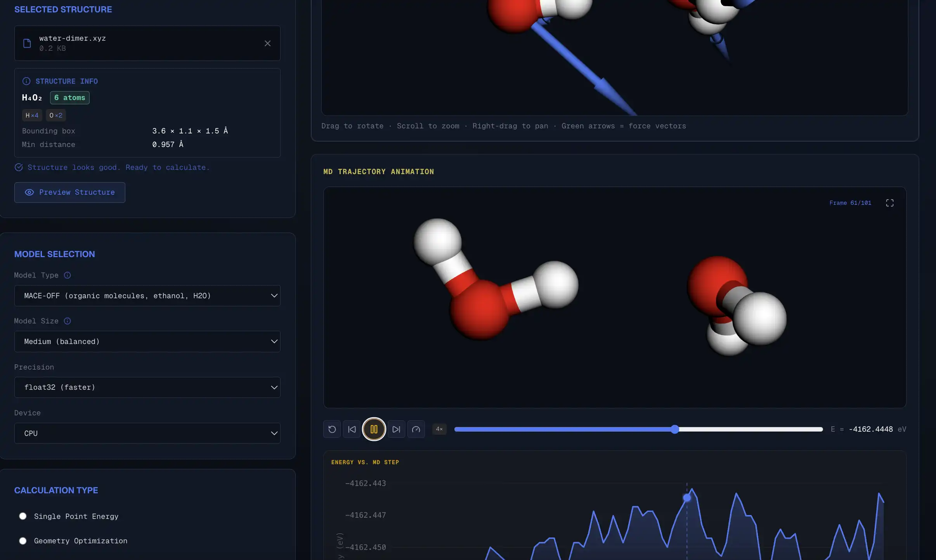This screenshot has height=560, width=936.
Task: Step to next trajectory frame
Action: coord(396,429)
